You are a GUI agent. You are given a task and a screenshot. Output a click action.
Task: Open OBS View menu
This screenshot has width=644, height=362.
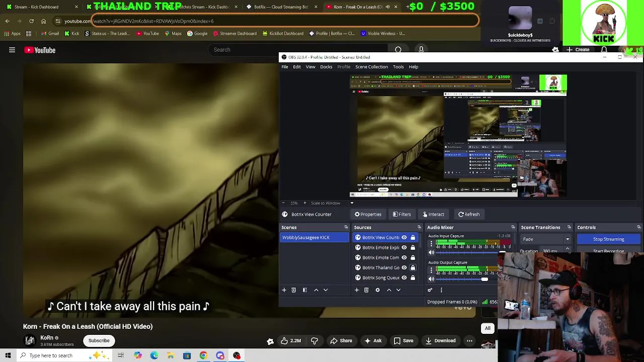click(310, 67)
